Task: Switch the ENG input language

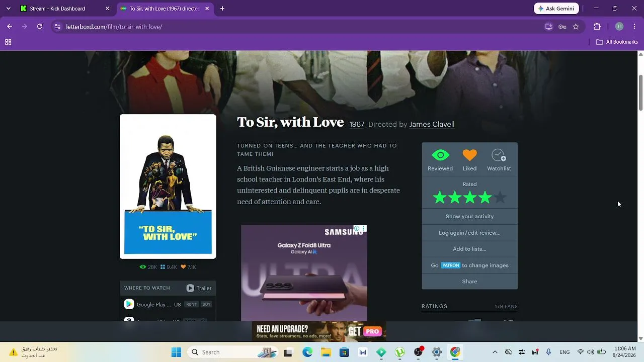Action: 565,352
